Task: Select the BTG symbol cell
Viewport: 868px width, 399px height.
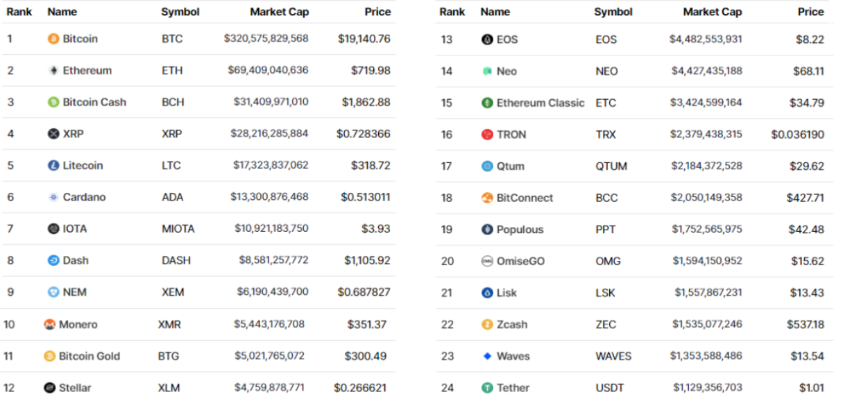Action: tap(169, 356)
